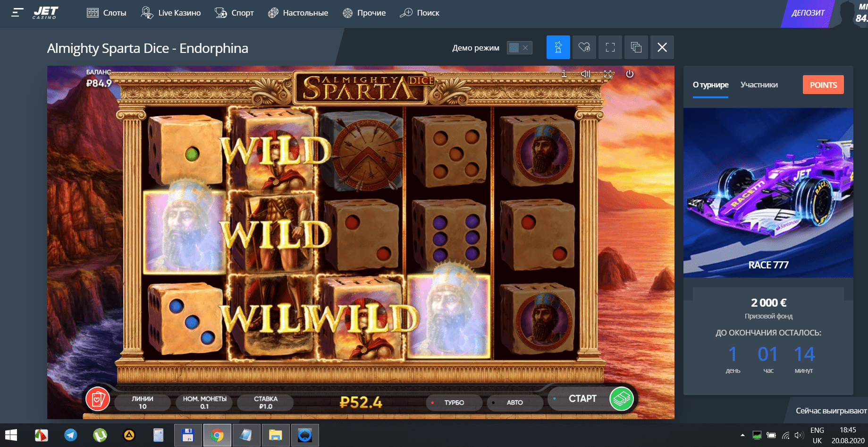Image resolution: width=868 pixels, height=447 pixels.
Task: Open uTorrent from the taskbar
Action: (x=100, y=435)
